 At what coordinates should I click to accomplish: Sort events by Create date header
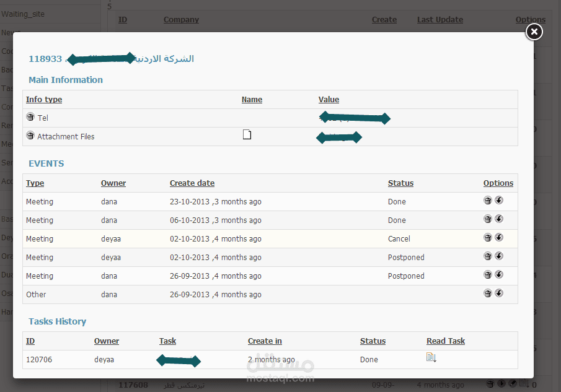[x=192, y=183]
